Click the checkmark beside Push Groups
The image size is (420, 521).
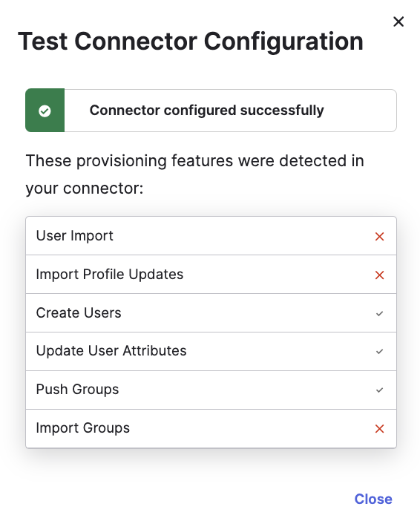pyautogui.click(x=379, y=390)
